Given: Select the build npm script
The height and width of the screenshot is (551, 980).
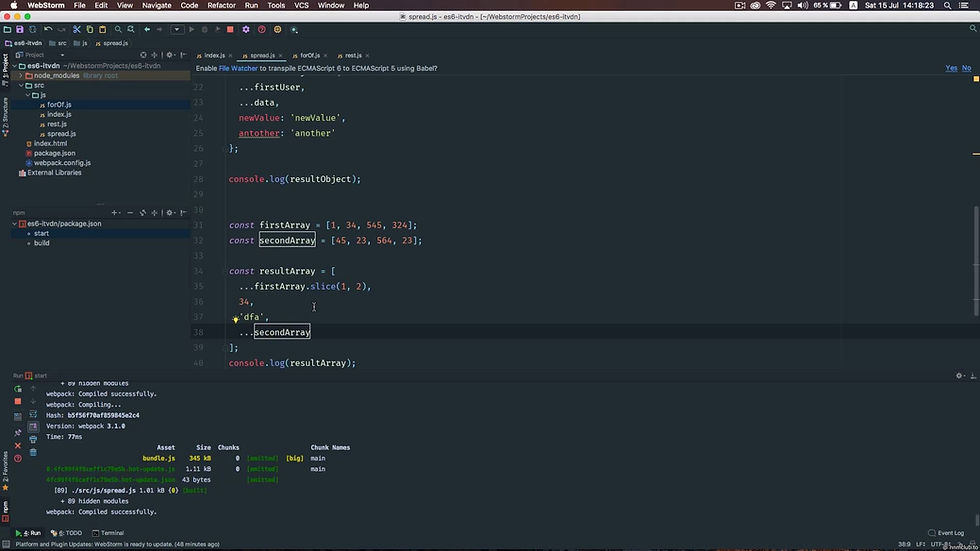Looking at the screenshot, I should coord(41,243).
